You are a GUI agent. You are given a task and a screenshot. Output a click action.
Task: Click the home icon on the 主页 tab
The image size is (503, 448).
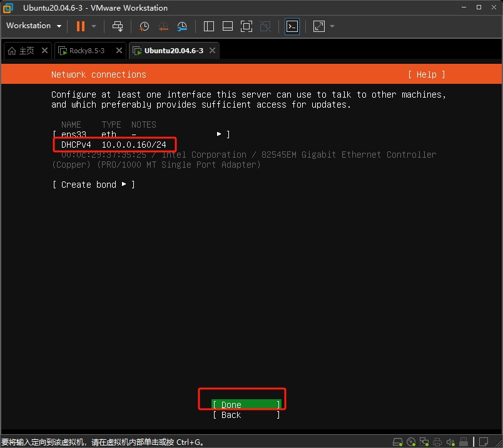coord(12,51)
